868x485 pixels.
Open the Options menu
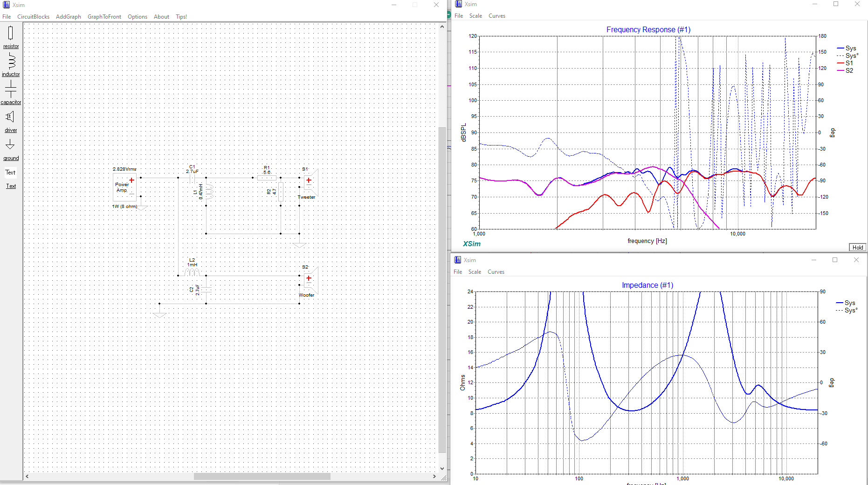pyautogui.click(x=138, y=17)
